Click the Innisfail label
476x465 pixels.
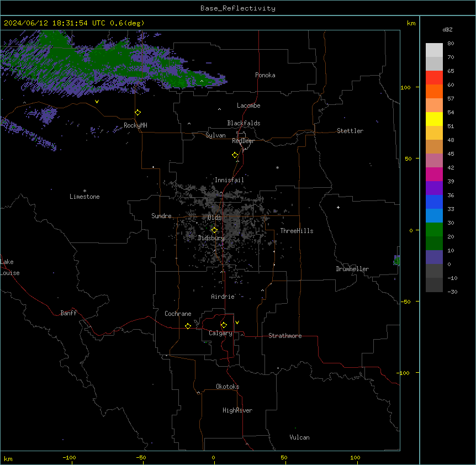click(x=229, y=180)
